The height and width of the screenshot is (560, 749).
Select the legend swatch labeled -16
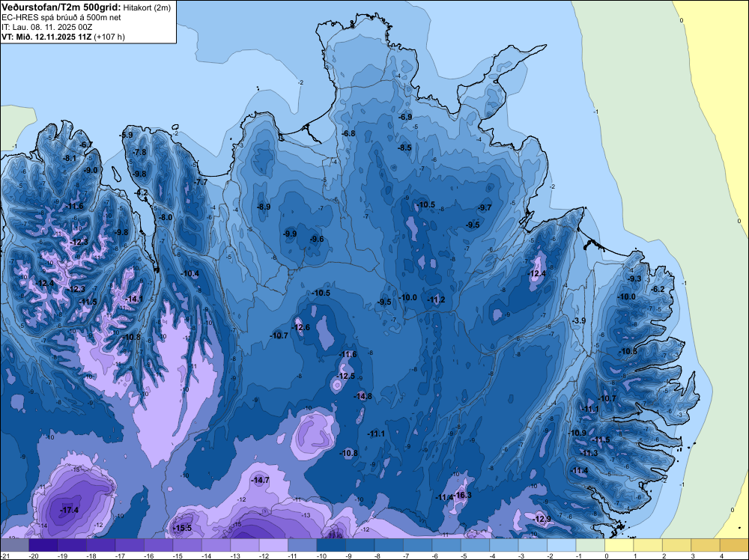point(158,545)
